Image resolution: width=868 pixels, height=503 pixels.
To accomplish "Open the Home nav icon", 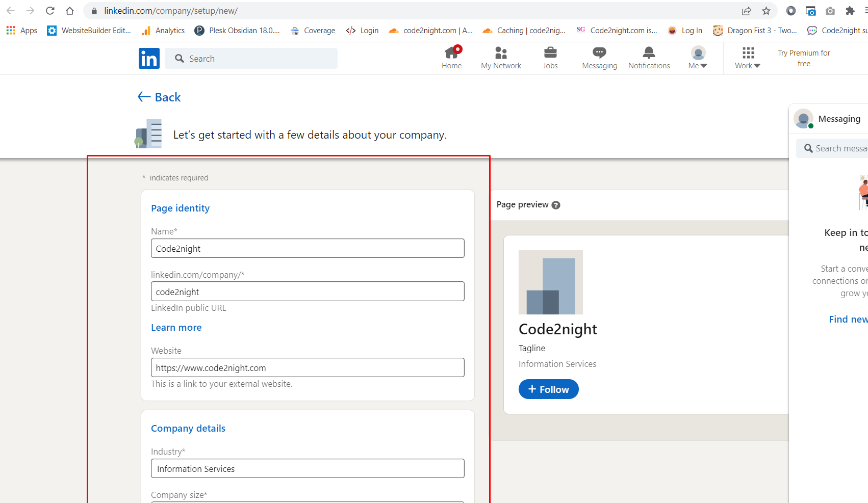I will pos(451,58).
